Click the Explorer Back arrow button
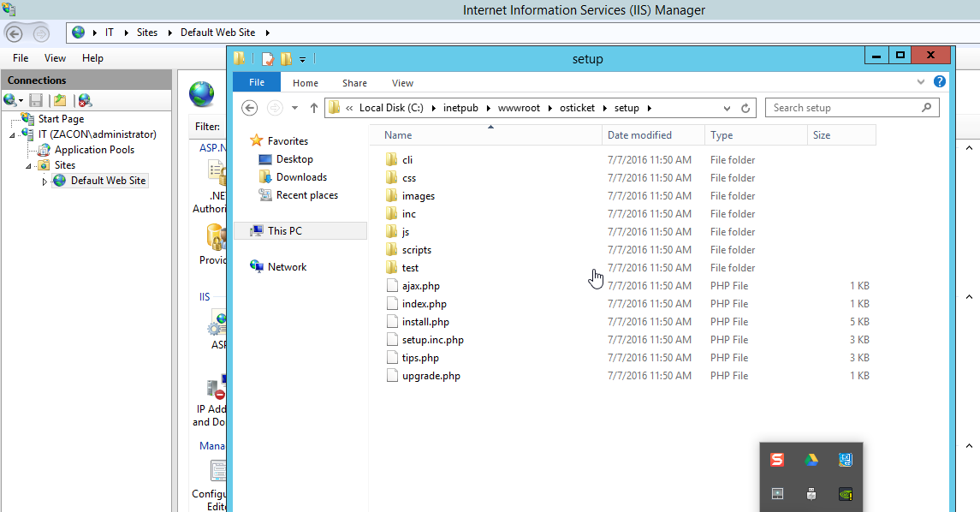The height and width of the screenshot is (512, 980). pos(249,108)
